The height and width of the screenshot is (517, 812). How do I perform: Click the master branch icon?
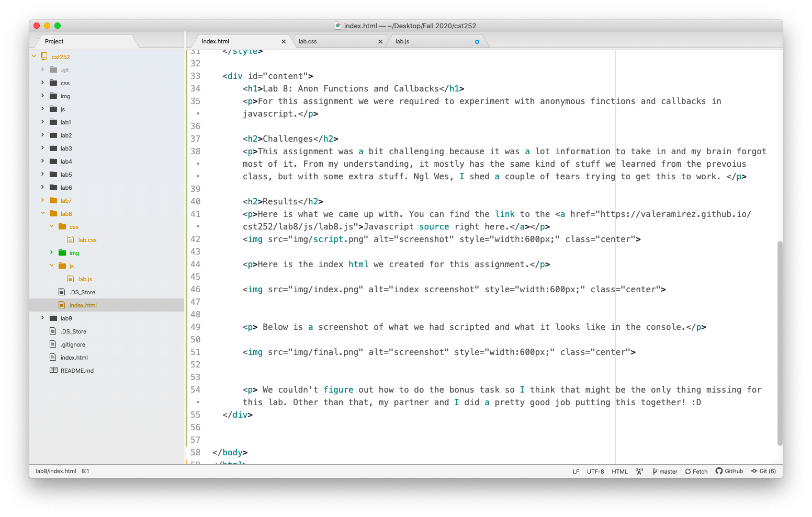click(655, 471)
